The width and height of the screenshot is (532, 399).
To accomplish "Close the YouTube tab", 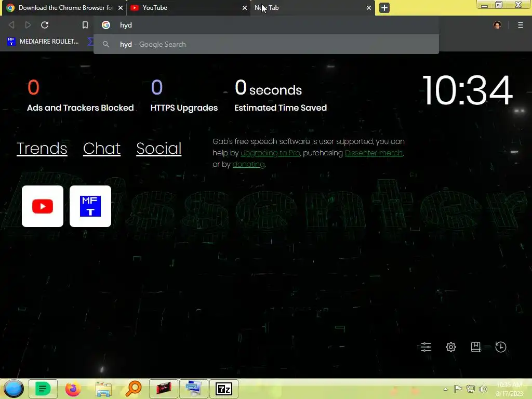I will point(245,7).
